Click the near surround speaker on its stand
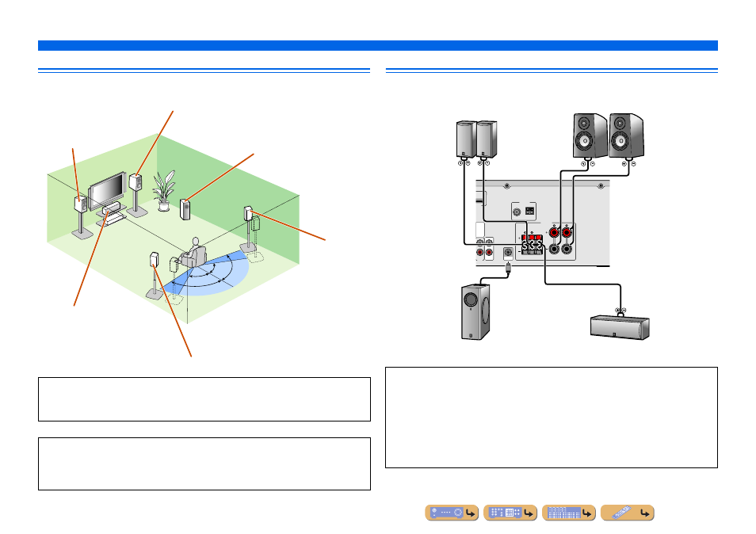Viewport: 756px width, 534px height. click(x=155, y=276)
